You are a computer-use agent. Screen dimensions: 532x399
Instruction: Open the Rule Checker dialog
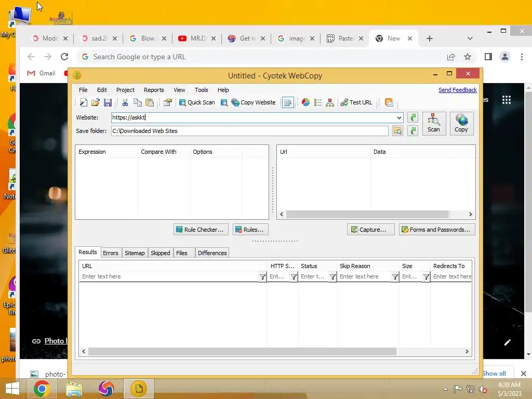tap(201, 230)
